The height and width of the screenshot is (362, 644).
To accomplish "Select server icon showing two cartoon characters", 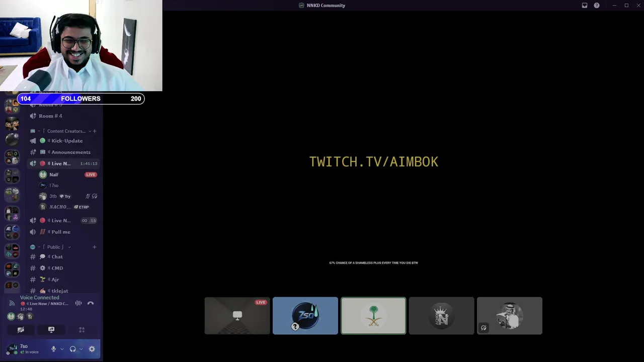I will click(x=12, y=123).
